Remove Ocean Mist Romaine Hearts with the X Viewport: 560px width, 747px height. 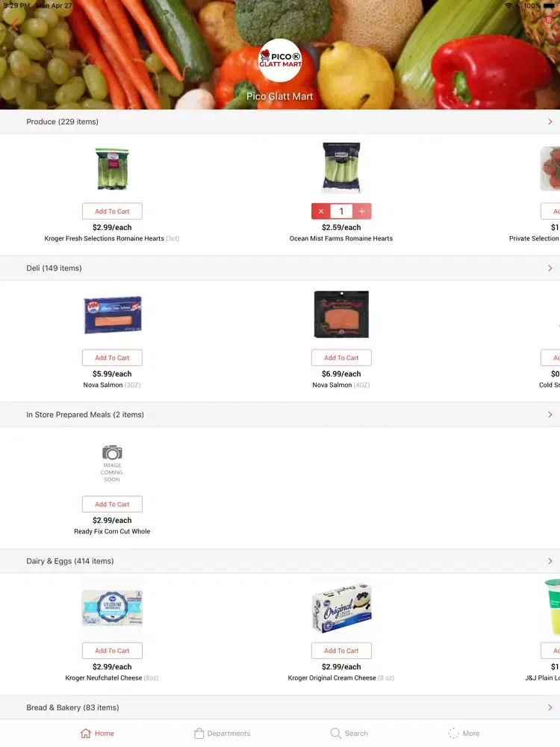[321, 211]
